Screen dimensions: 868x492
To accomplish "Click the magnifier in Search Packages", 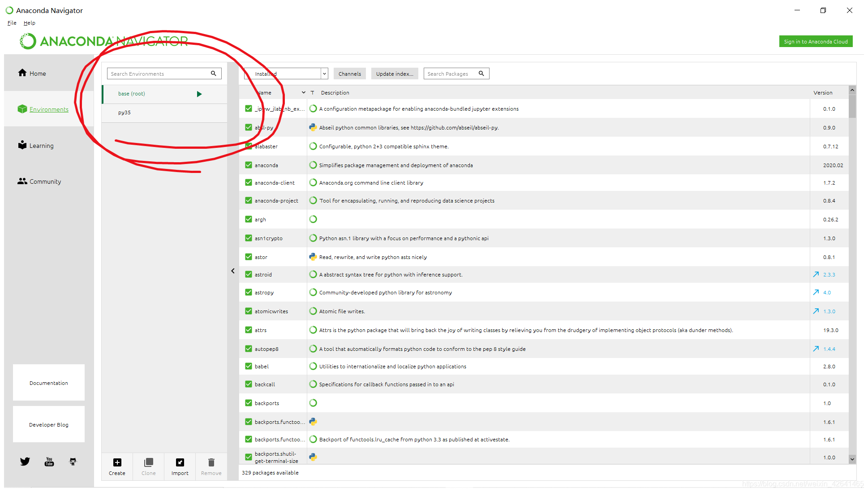I will click(x=481, y=73).
